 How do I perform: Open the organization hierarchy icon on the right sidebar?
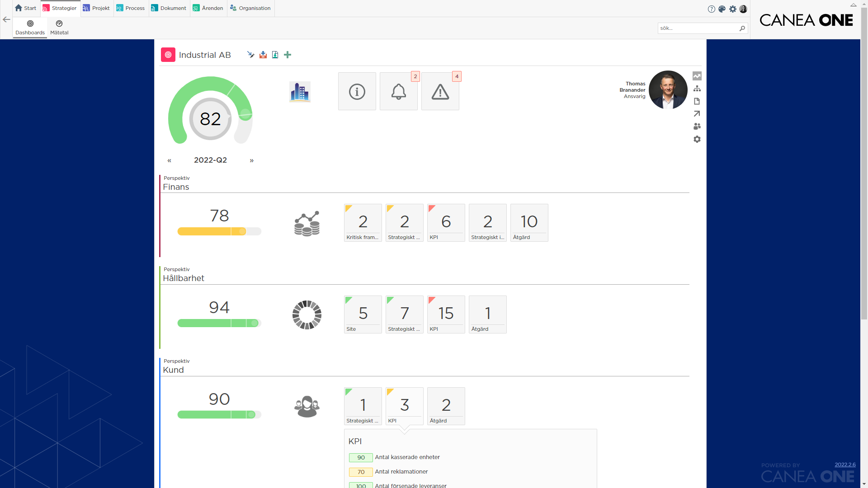[x=697, y=89]
